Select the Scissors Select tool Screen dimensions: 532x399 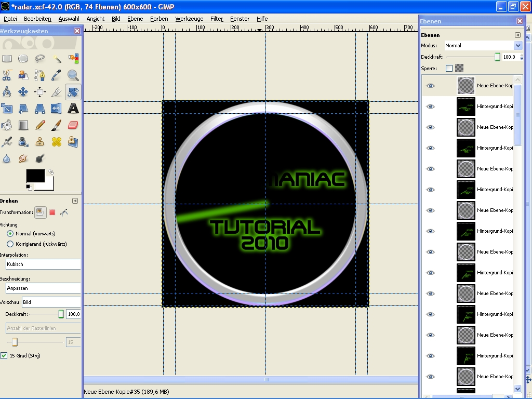(x=7, y=75)
